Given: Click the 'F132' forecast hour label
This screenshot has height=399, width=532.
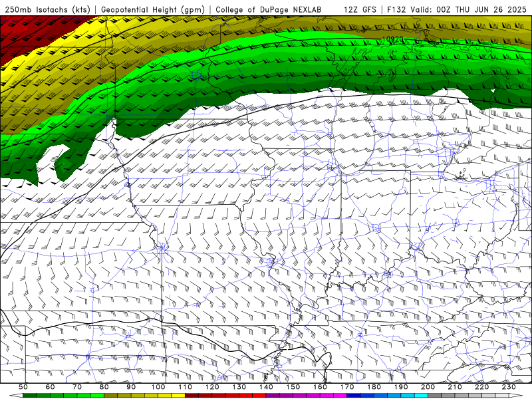Looking at the screenshot, I should click(x=396, y=10).
